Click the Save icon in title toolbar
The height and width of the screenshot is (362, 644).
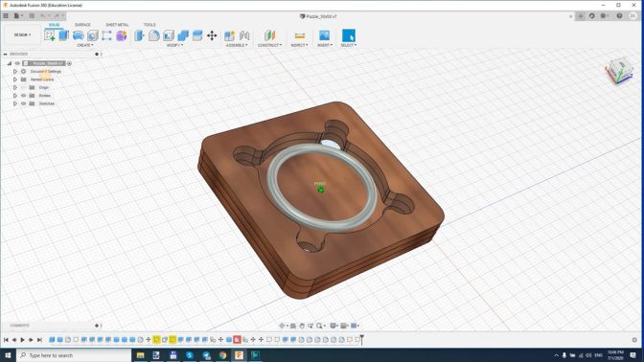click(32, 15)
